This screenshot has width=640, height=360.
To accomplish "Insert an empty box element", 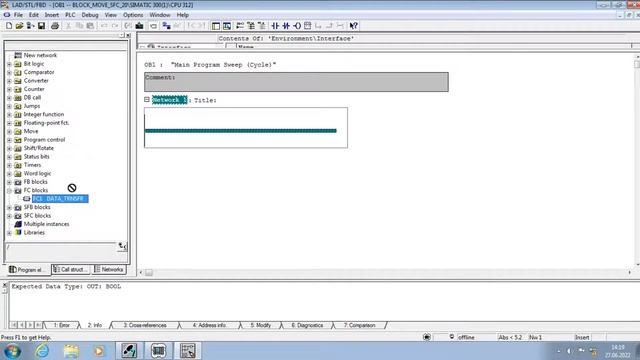I will (x=308, y=26).
